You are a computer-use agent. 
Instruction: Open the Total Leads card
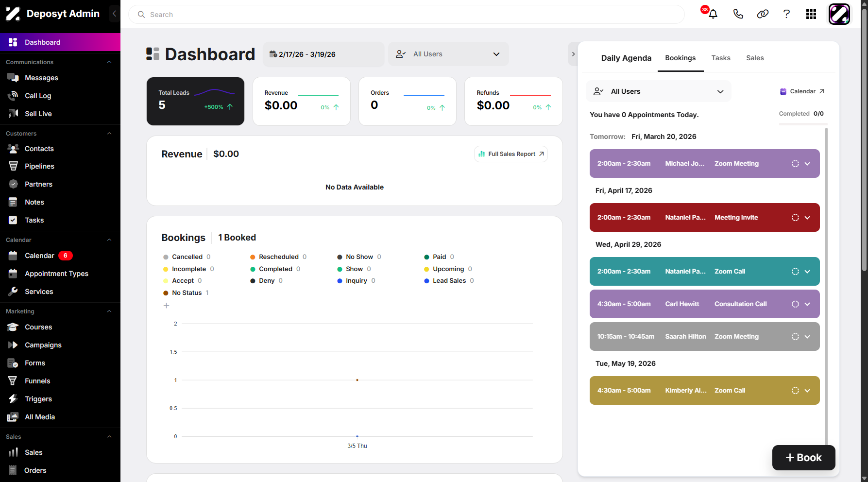[195, 101]
